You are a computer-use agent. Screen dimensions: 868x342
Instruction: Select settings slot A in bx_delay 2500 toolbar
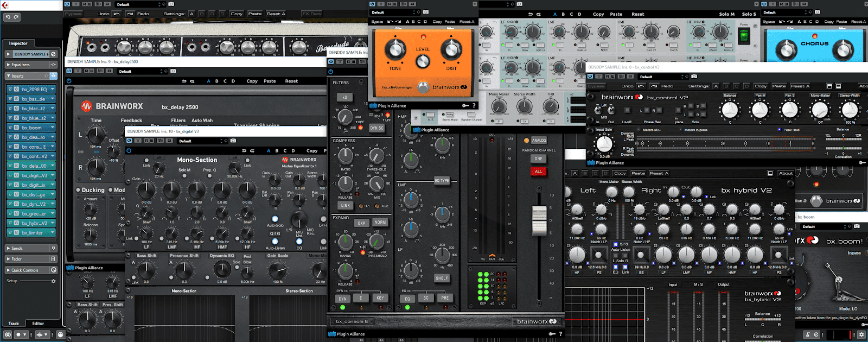[x=209, y=81]
